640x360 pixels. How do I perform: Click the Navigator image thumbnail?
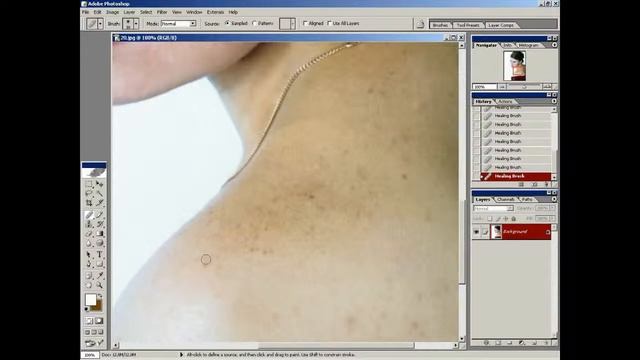[x=514, y=66]
